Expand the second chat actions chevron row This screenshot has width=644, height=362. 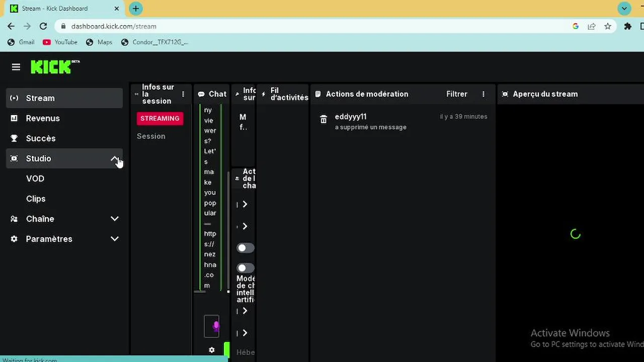(x=245, y=226)
